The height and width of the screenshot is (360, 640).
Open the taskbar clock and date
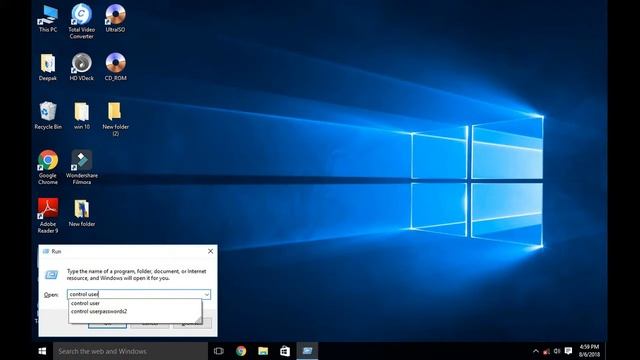pos(589,351)
